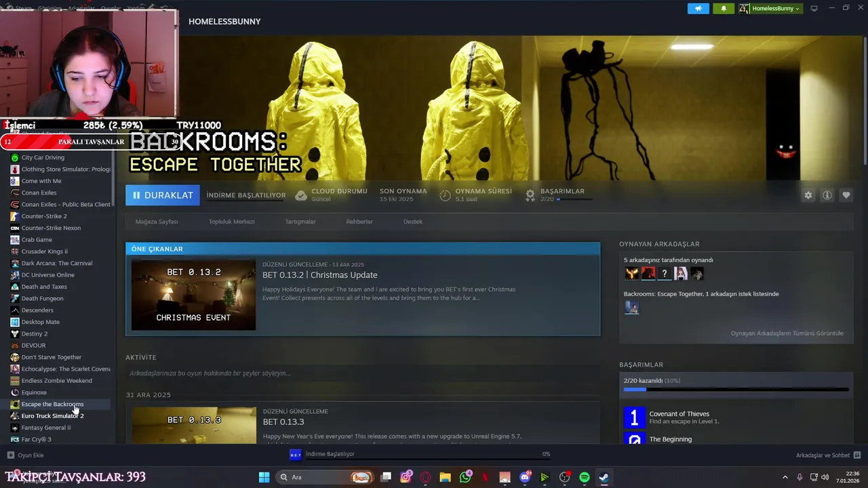The image size is (868, 488).
Task: Click the wishlist friend avatar
Action: (632, 308)
